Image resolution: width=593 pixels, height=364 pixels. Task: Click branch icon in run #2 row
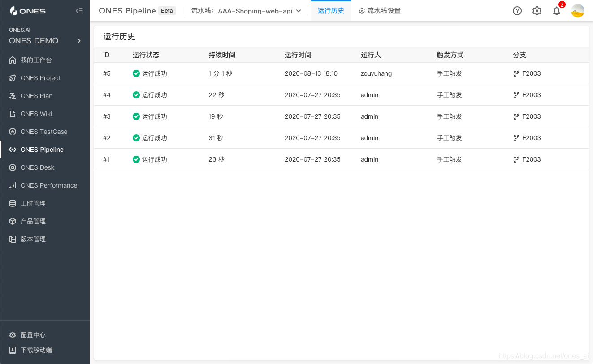pyautogui.click(x=516, y=138)
